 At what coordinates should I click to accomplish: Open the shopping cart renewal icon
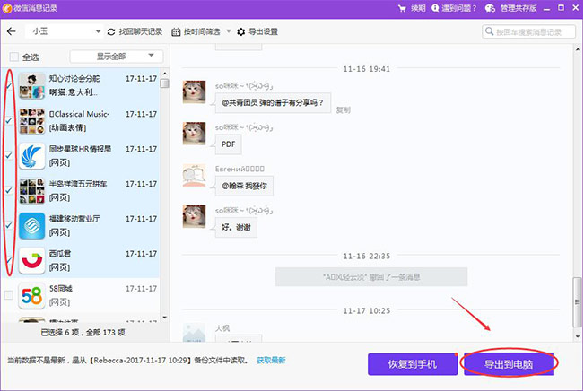click(x=402, y=8)
